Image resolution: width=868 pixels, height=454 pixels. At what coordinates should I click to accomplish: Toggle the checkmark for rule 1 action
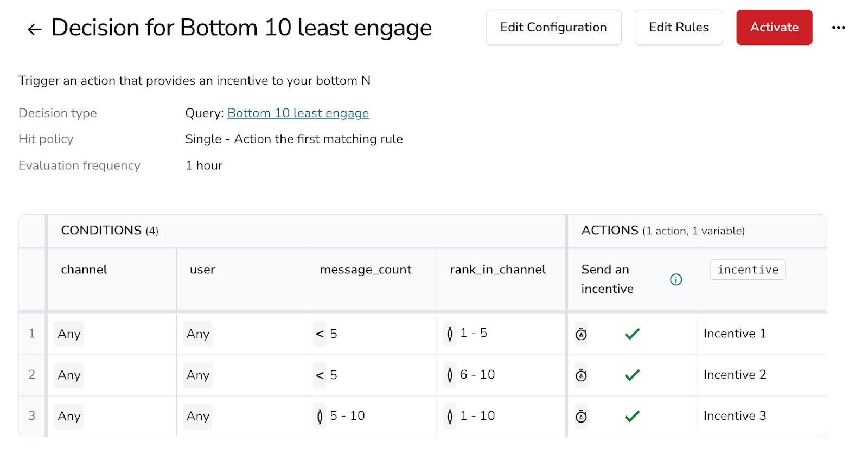(x=632, y=334)
